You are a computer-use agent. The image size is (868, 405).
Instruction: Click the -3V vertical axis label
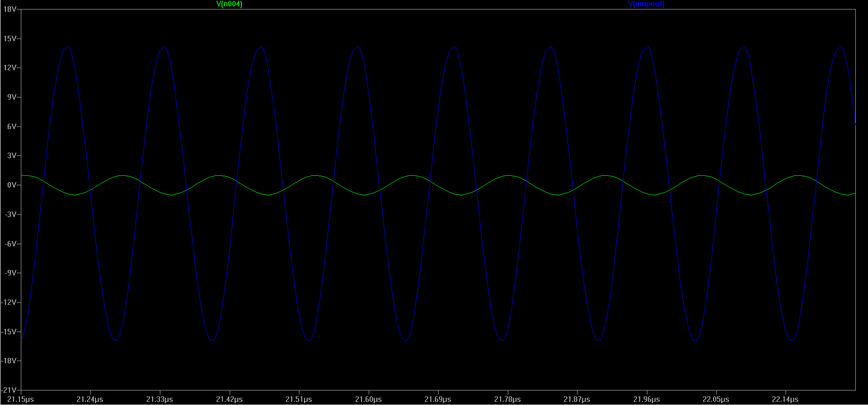click(x=10, y=214)
